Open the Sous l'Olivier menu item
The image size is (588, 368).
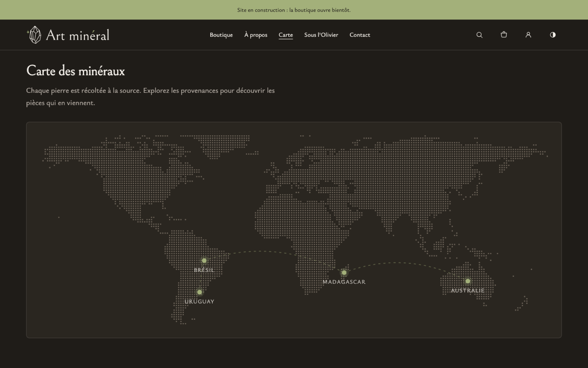pos(321,35)
